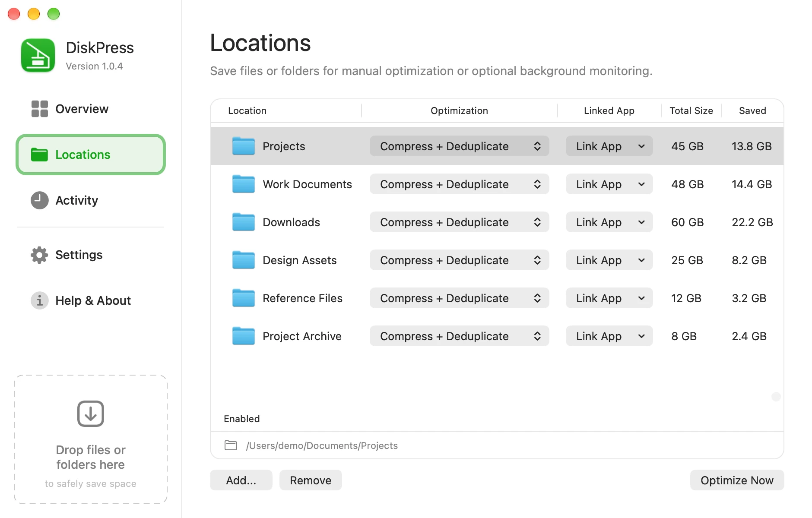Image resolution: width=812 pixels, height=518 pixels.
Task: Open optimization dropdown for Downloads
Action: click(x=459, y=222)
